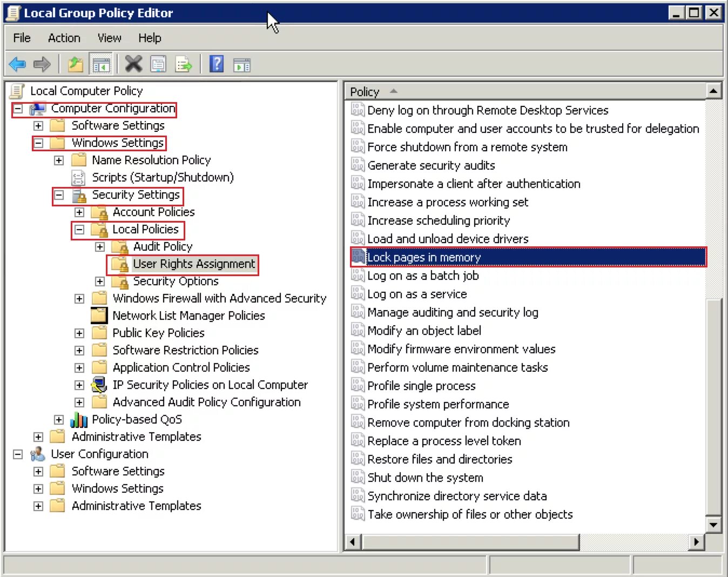
Task: Click the horizontal scrollbar right arrow
Action: 697,541
